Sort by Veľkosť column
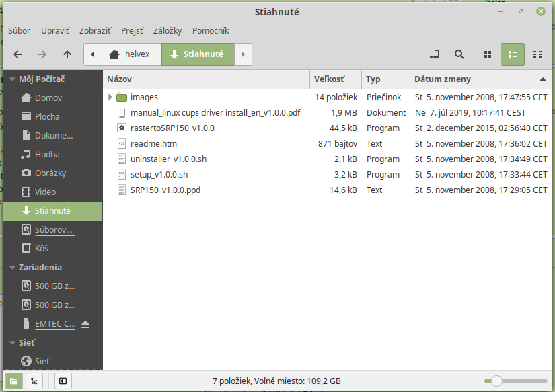 coord(336,79)
